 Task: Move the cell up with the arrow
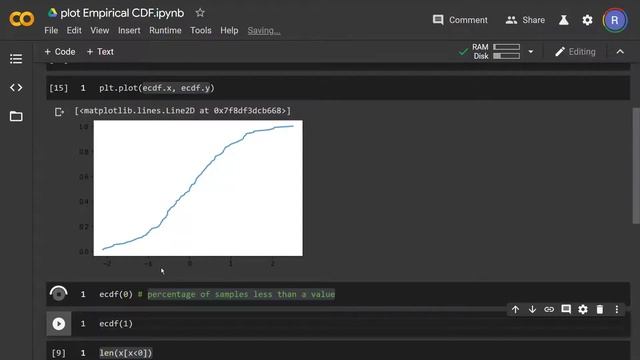click(x=515, y=309)
